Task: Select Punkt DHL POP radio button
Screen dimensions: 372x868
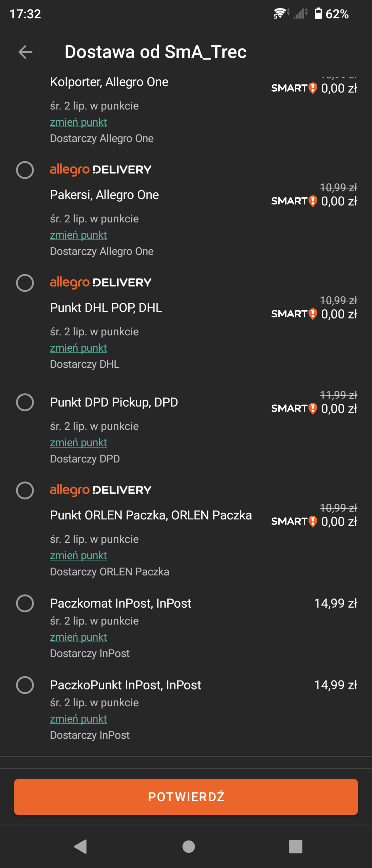Action: [25, 283]
